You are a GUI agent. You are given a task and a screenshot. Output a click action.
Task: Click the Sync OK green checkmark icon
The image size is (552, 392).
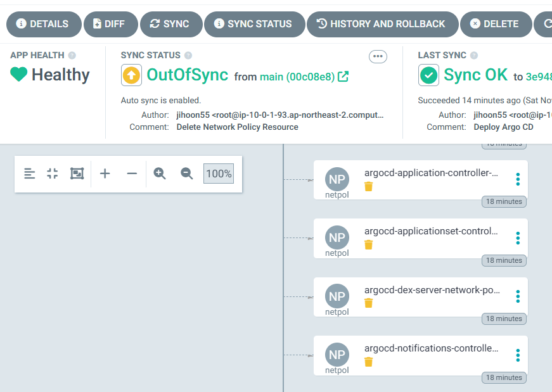(x=428, y=75)
